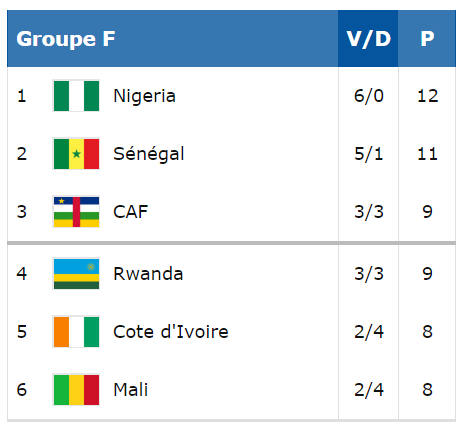Click the CAF flag icon
The width and height of the screenshot is (466, 428).
click(76, 212)
